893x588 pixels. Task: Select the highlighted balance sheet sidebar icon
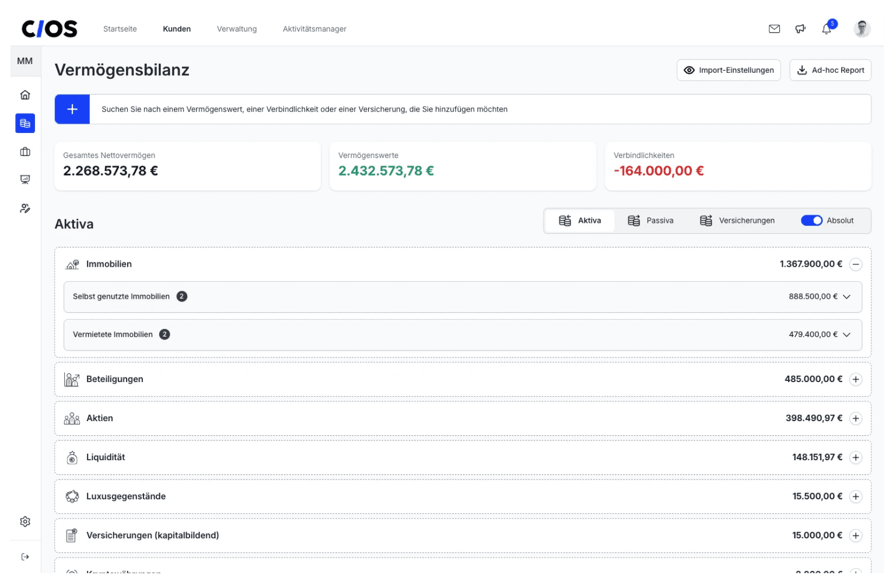pos(25,123)
